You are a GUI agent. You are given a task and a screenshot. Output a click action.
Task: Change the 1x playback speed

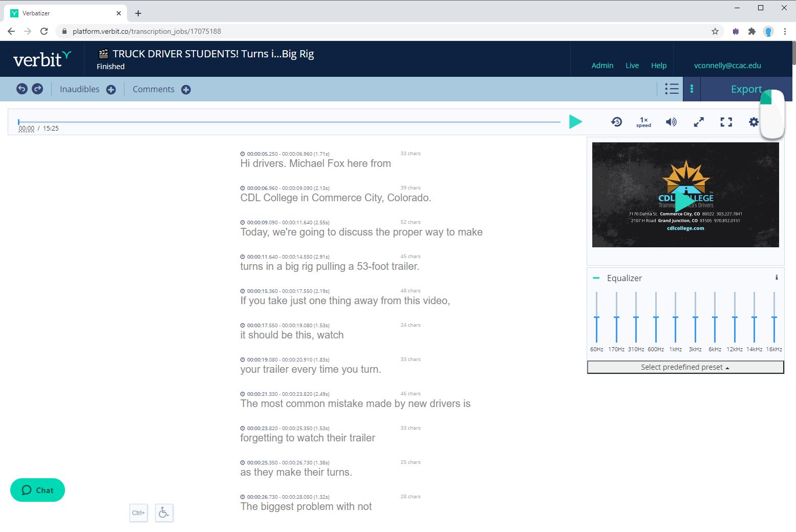click(x=644, y=122)
